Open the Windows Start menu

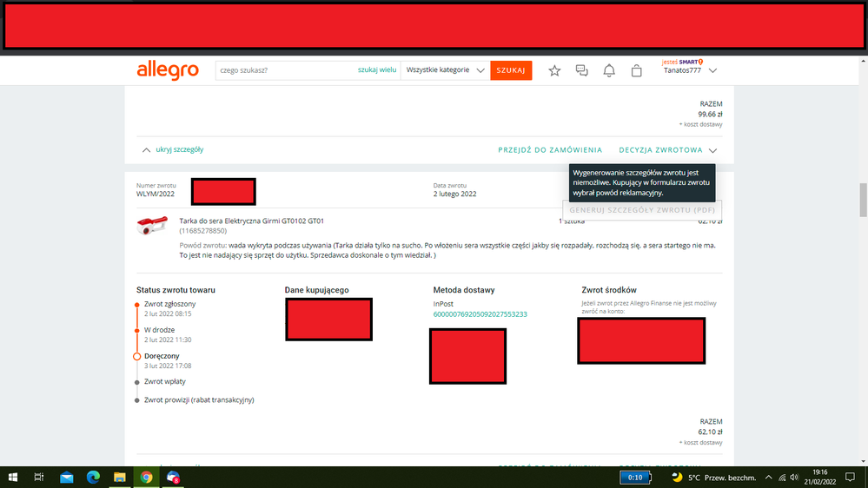point(13,477)
